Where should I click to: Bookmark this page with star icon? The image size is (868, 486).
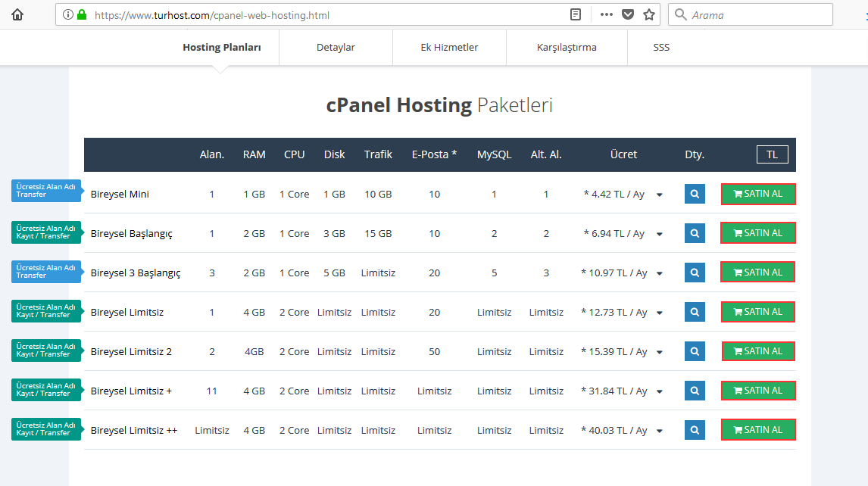(x=648, y=14)
